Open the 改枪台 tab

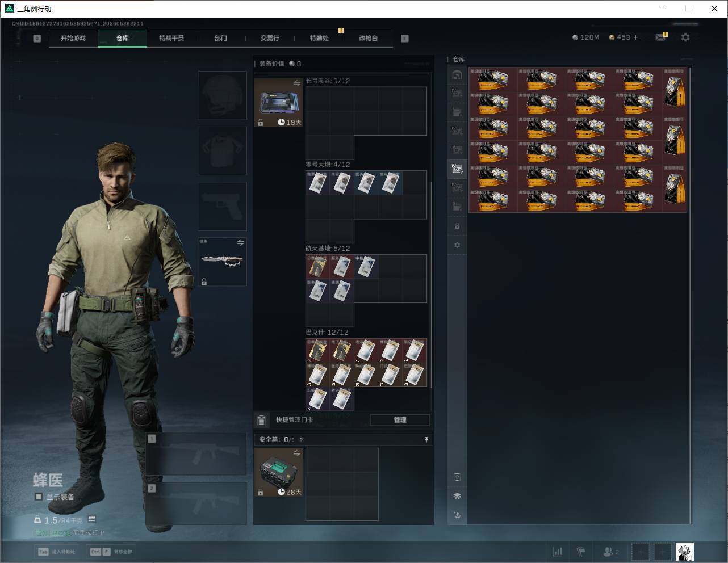tap(368, 38)
